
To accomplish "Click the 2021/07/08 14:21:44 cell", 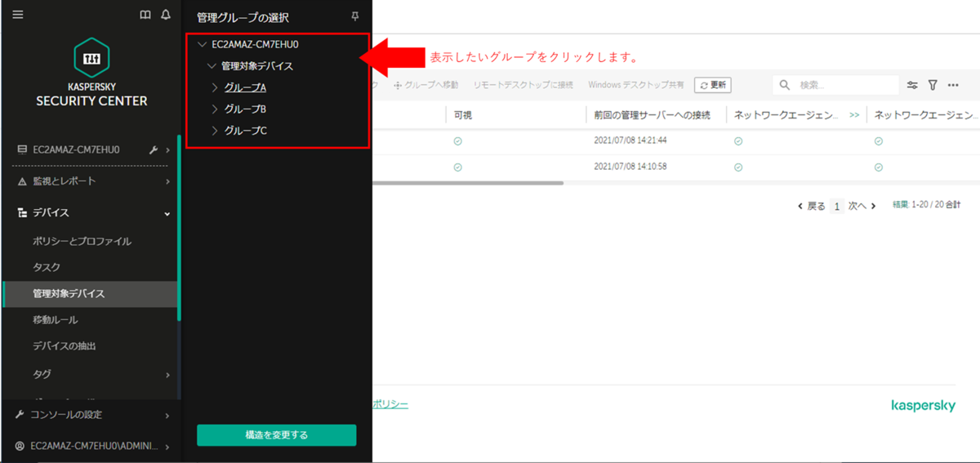I will 630,140.
